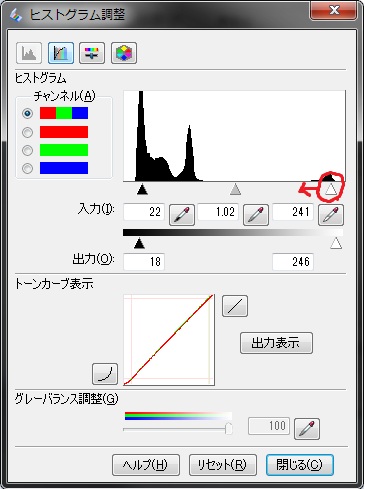Pick shadow point with black eyedropper
Image resolution: width=365 pixels, height=489 pixels.
pyautogui.click(x=182, y=215)
